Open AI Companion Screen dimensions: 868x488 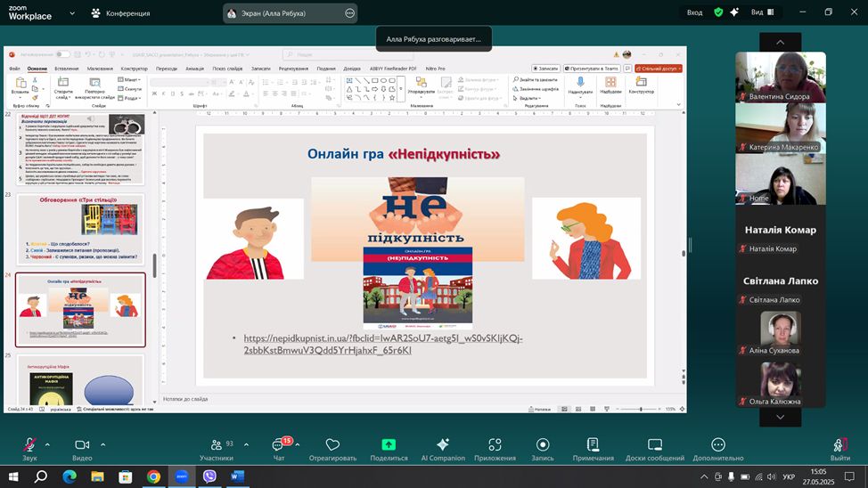tap(443, 445)
